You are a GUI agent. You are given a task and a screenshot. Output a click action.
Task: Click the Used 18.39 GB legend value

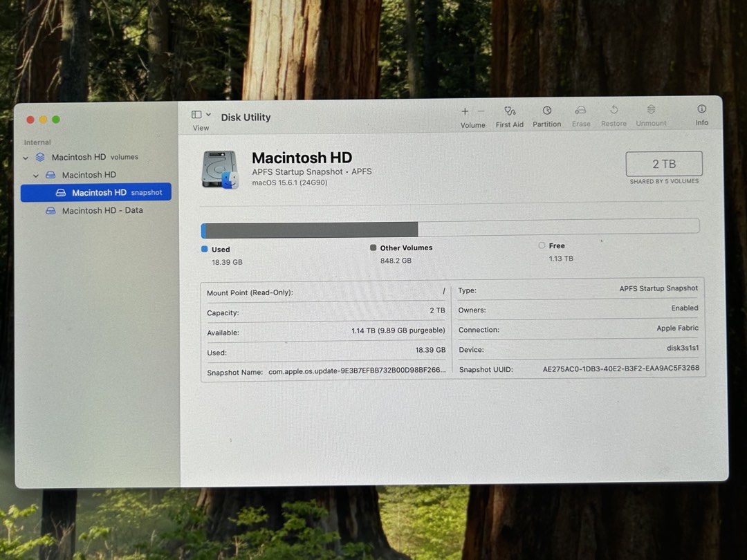228,262
